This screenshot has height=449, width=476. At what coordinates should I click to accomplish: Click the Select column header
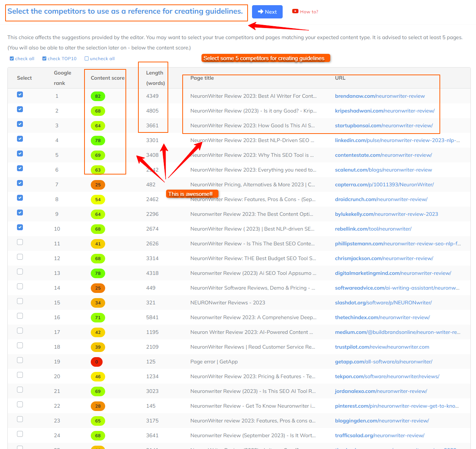click(x=24, y=78)
